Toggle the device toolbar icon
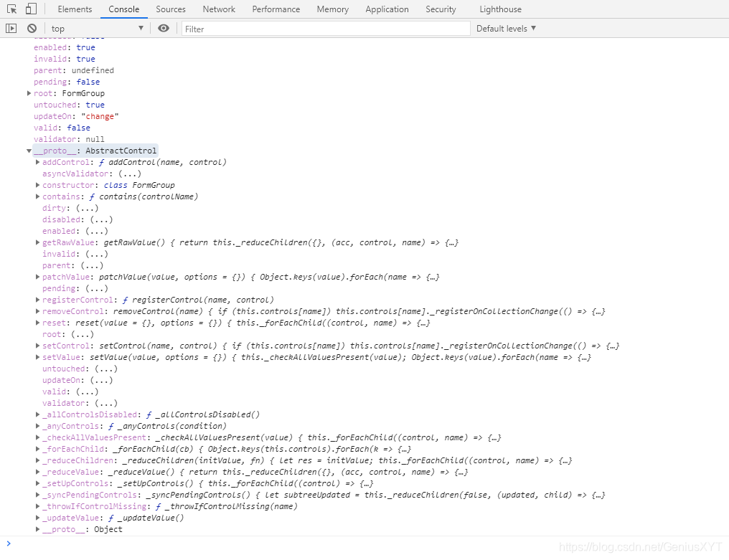Viewport: 729px width, 560px height. pyautogui.click(x=31, y=9)
